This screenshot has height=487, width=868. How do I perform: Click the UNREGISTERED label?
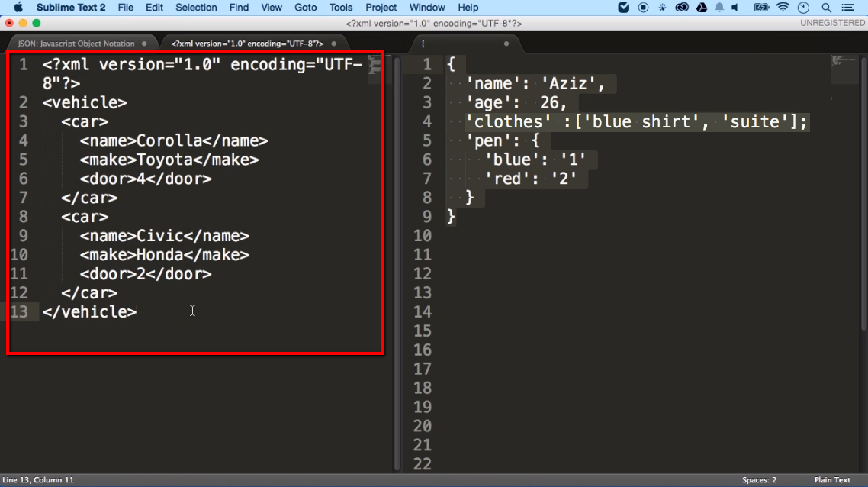[834, 22]
